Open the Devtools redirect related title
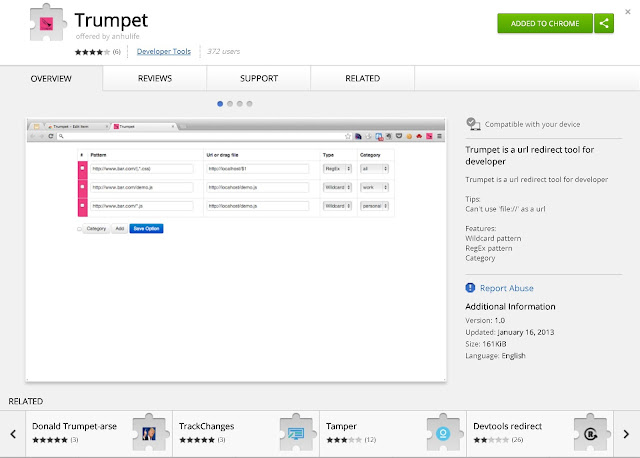The width and height of the screenshot is (640, 458). (x=507, y=426)
